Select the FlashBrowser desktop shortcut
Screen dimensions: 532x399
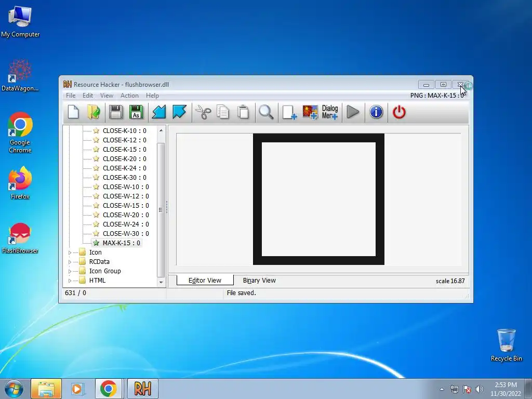pos(20,238)
